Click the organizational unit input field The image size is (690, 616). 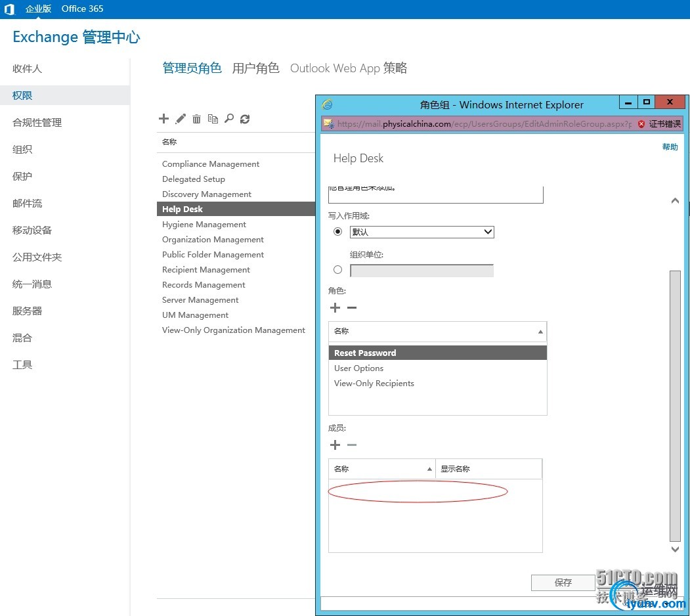(421, 271)
